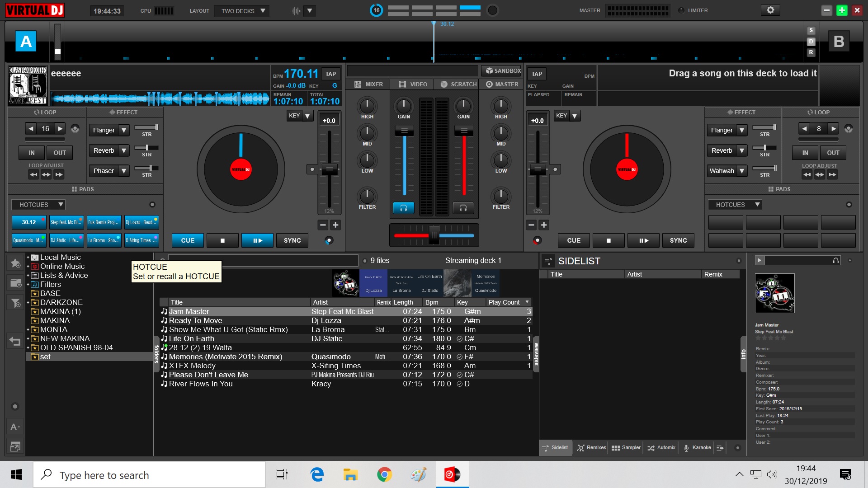The height and width of the screenshot is (488, 868).
Task: Click right deck pitch plus button
Action: pos(544,225)
